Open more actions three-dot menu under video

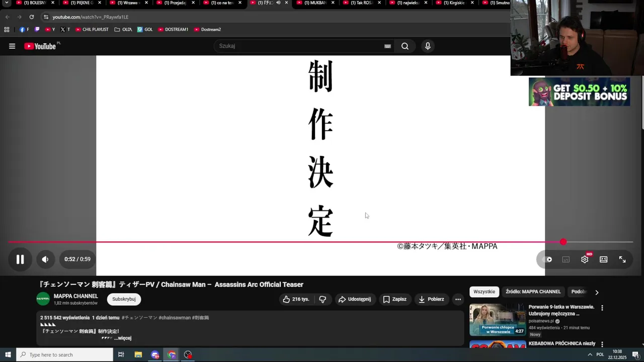pos(458,299)
